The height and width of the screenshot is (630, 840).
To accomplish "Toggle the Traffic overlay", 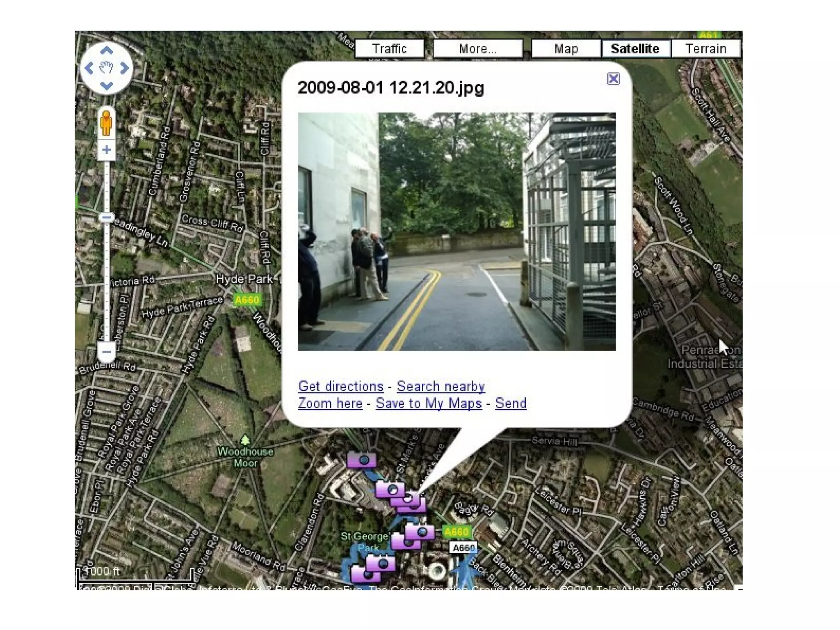I will pyautogui.click(x=389, y=49).
